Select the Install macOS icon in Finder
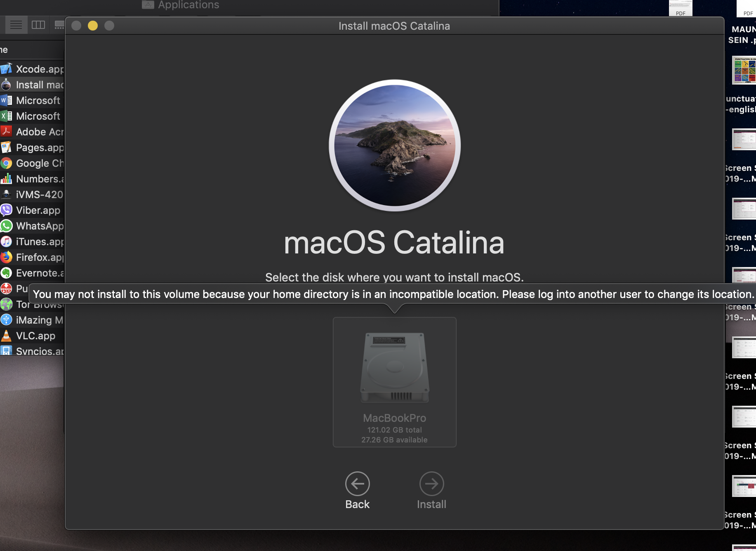The width and height of the screenshot is (756, 551). pos(6,85)
